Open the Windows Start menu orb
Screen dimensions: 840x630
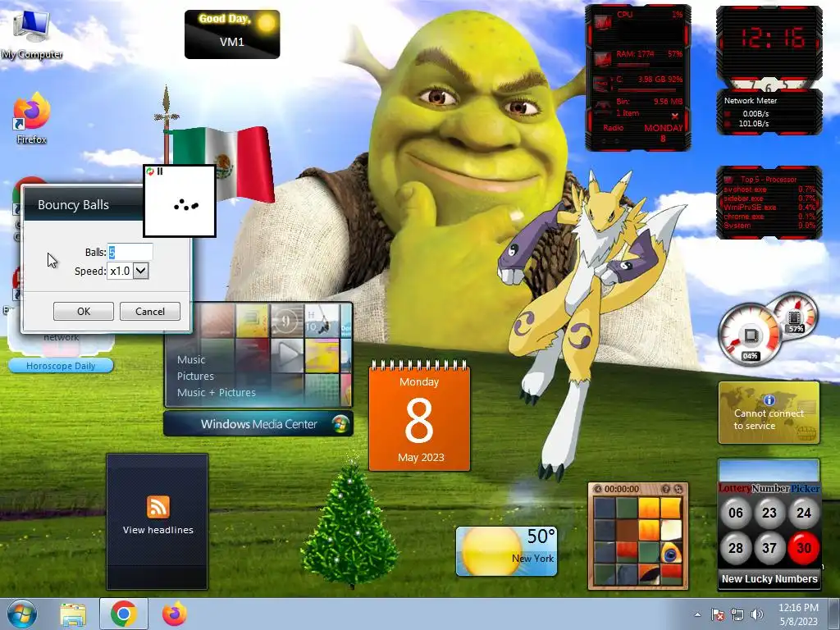(x=22, y=614)
